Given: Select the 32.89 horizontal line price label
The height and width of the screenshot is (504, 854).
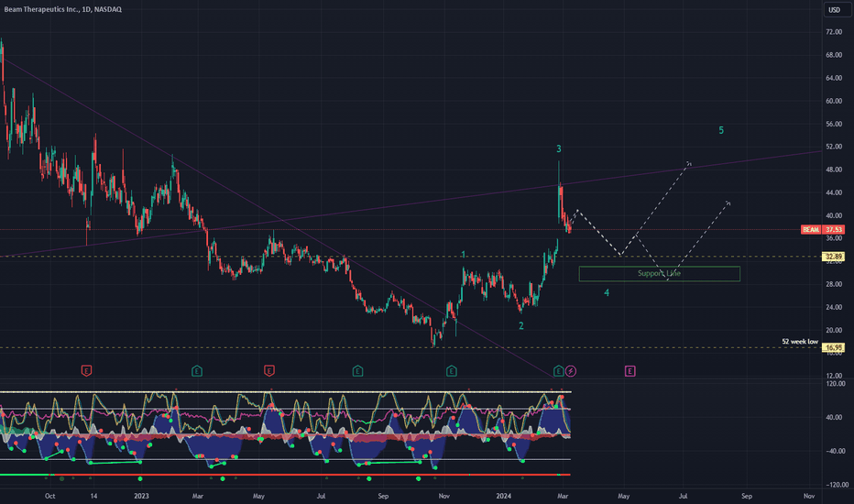Looking at the screenshot, I should (833, 257).
